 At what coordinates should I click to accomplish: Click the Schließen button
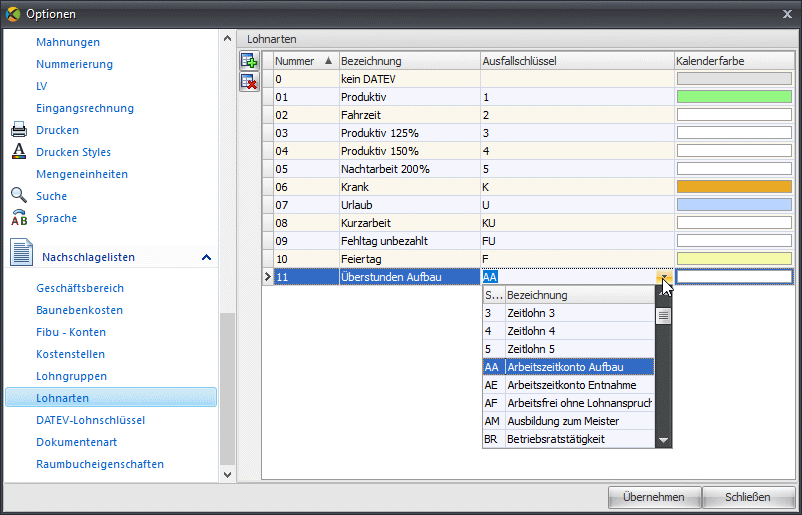point(748,497)
